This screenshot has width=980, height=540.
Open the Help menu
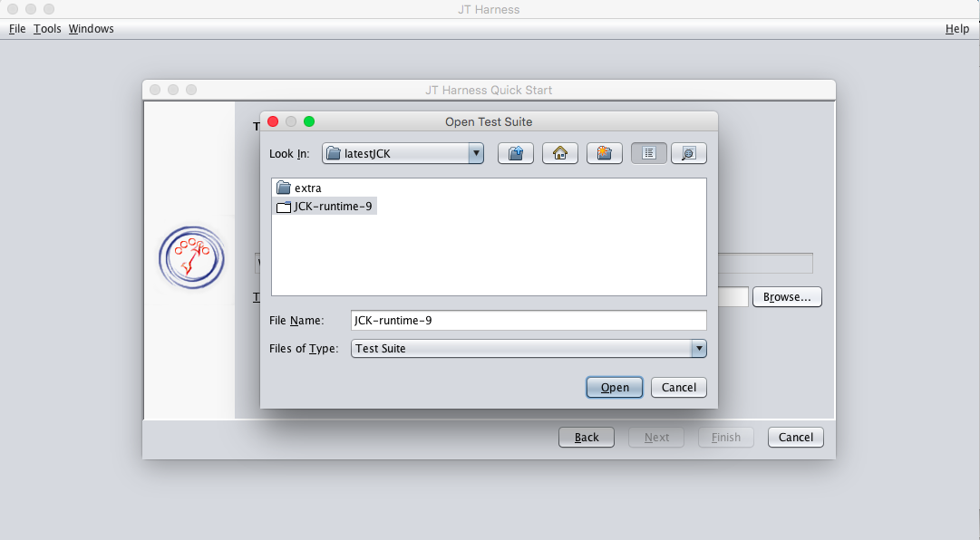click(x=957, y=29)
